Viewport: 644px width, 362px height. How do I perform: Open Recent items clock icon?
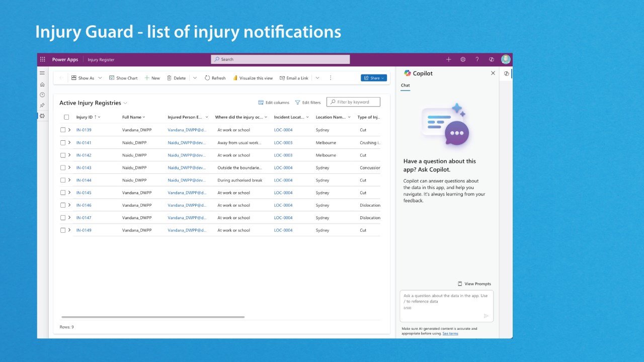(x=42, y=95)
